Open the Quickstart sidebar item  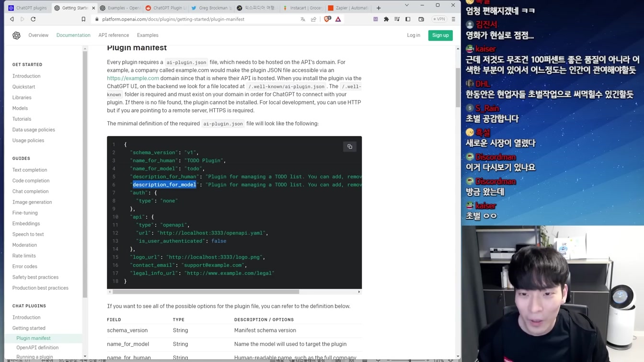point(23,87)
